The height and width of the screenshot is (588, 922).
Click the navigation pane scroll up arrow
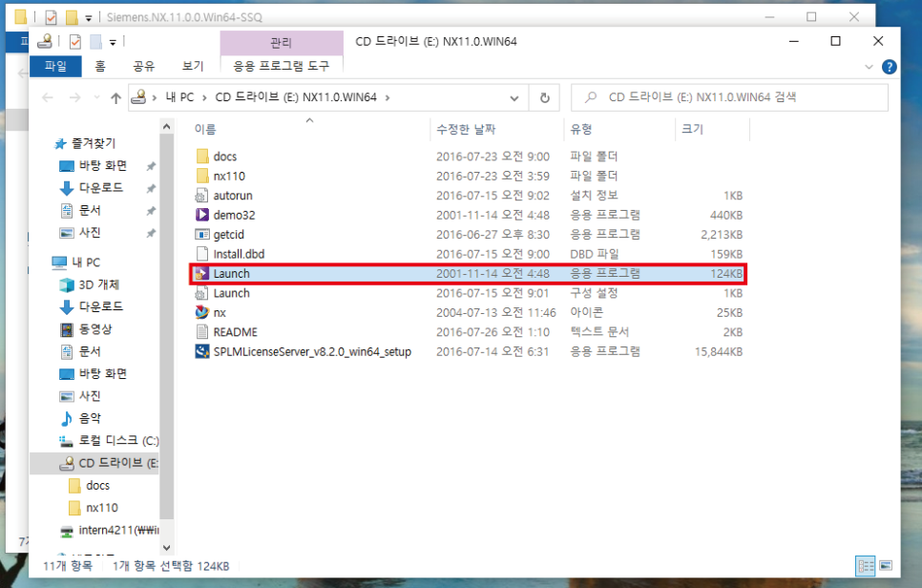(x=166, y=126)
